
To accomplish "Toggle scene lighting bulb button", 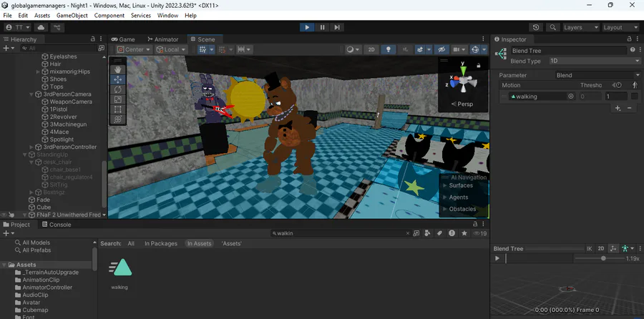I will click(388, 49).
